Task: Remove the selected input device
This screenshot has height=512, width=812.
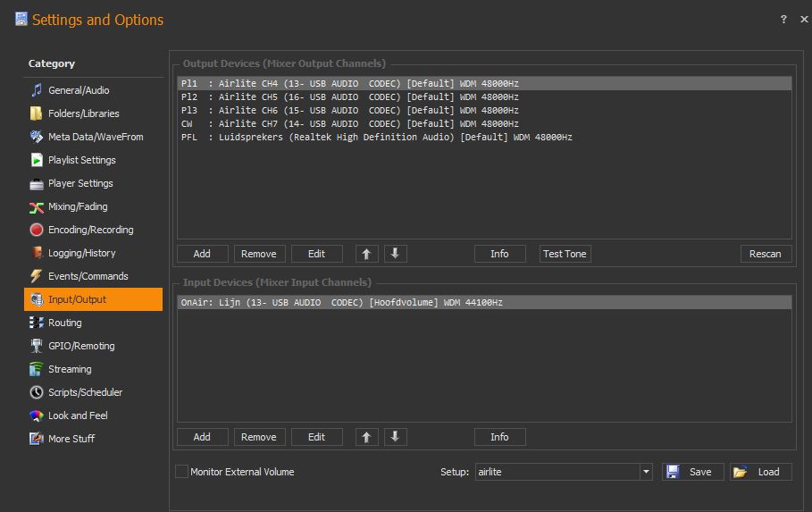Action: coord(259,437)
